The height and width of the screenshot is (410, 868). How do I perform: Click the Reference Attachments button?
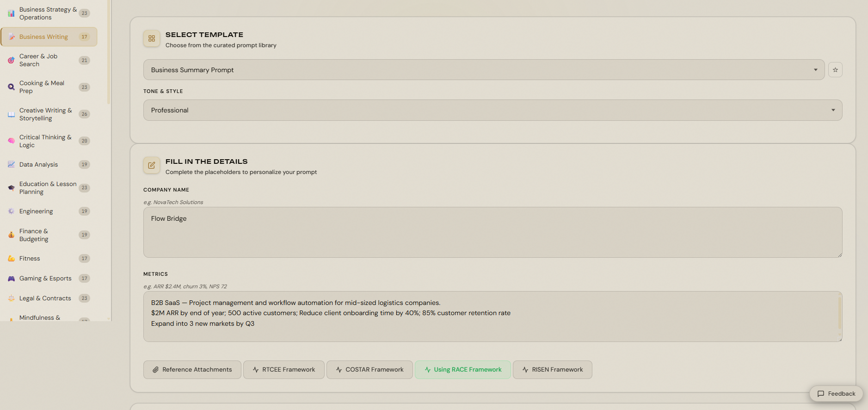pyautogui.click(x=192, y=370)
